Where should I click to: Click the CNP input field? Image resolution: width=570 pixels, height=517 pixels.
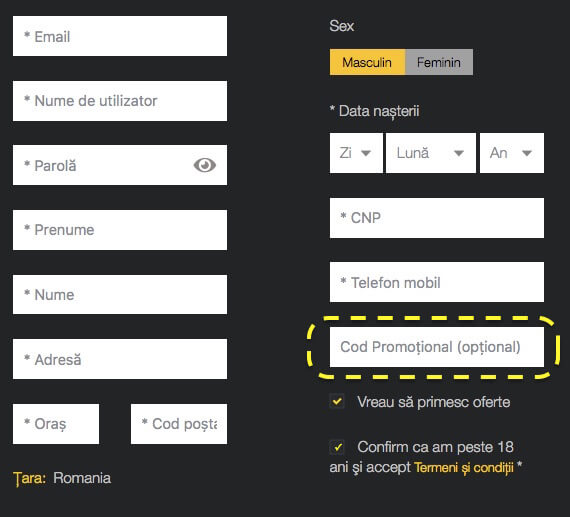point(437,218)
